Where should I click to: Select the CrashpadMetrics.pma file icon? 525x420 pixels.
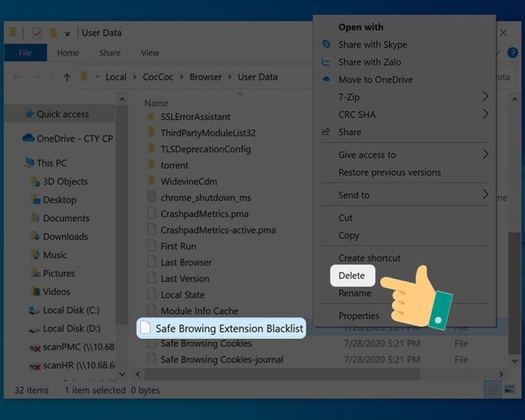click(x=151, y=213)
